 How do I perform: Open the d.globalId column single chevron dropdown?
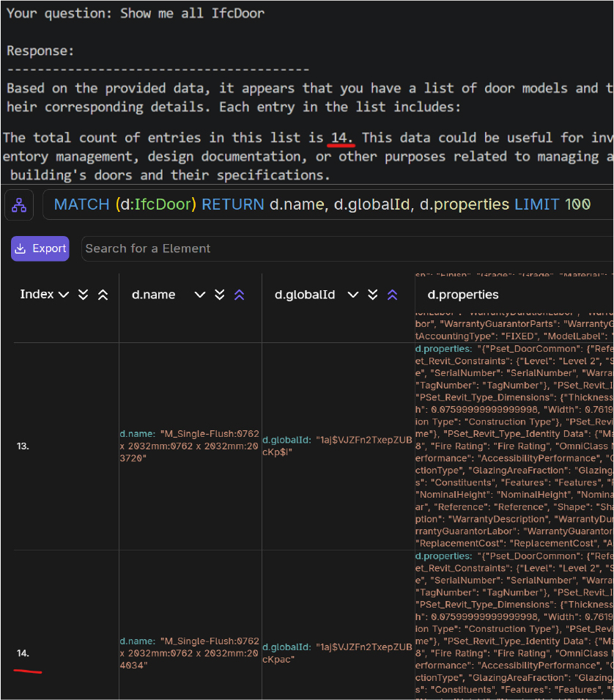point(353,295)
